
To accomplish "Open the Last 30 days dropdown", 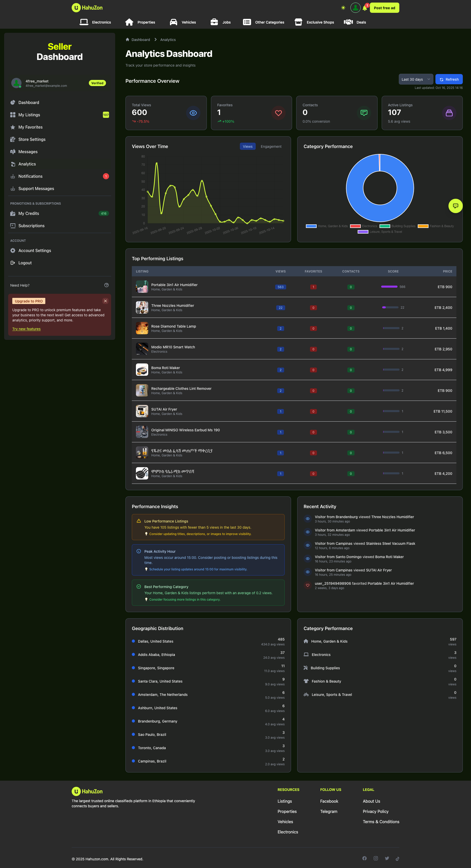I will 415,79.
